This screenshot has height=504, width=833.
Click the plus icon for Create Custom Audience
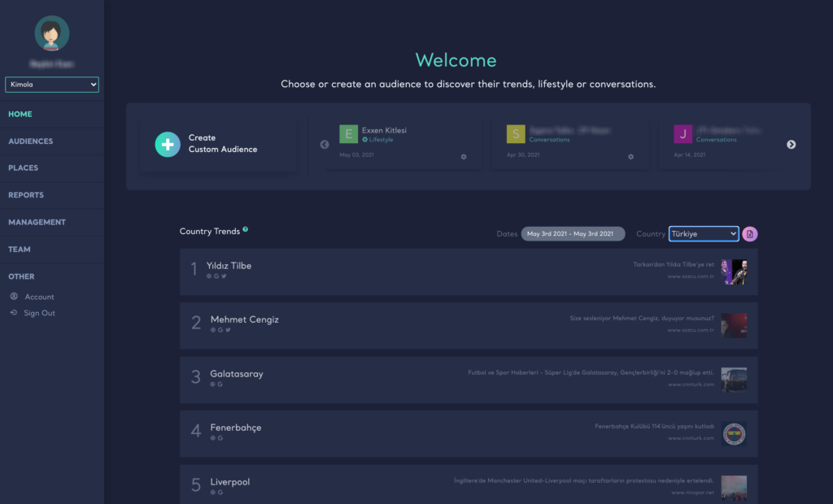pyautogui.click(x=168, y=145)
